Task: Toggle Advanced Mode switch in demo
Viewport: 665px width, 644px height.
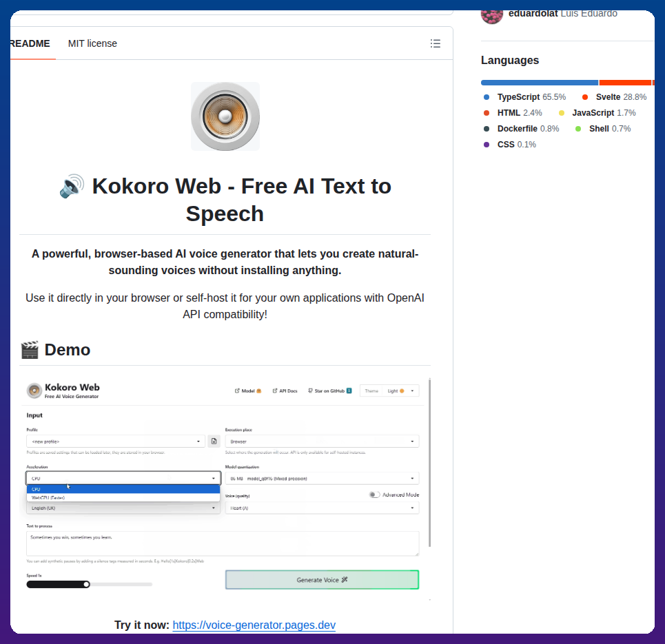Action: (374, 495)
